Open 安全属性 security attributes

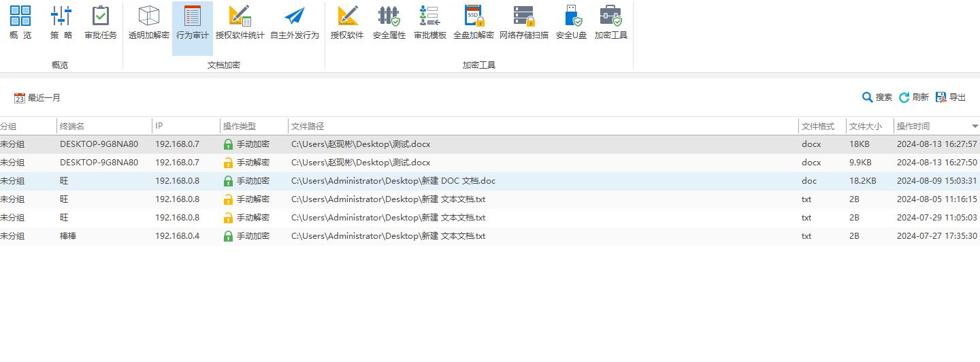tap(389, 22)
